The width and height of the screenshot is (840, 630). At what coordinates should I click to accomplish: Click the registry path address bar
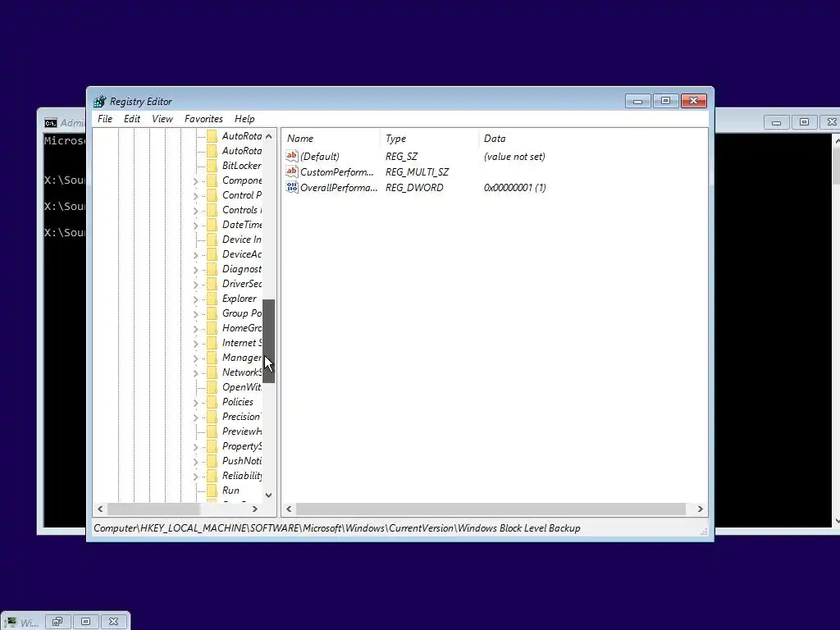337,528
